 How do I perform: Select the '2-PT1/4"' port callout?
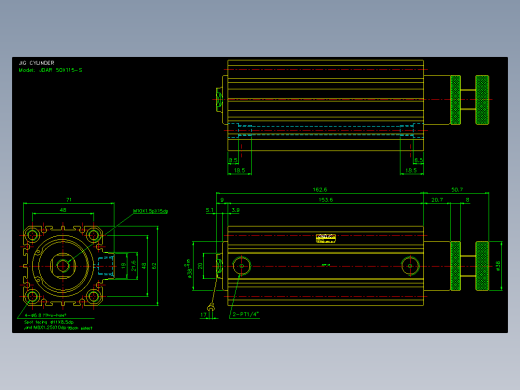click(245, 314)
